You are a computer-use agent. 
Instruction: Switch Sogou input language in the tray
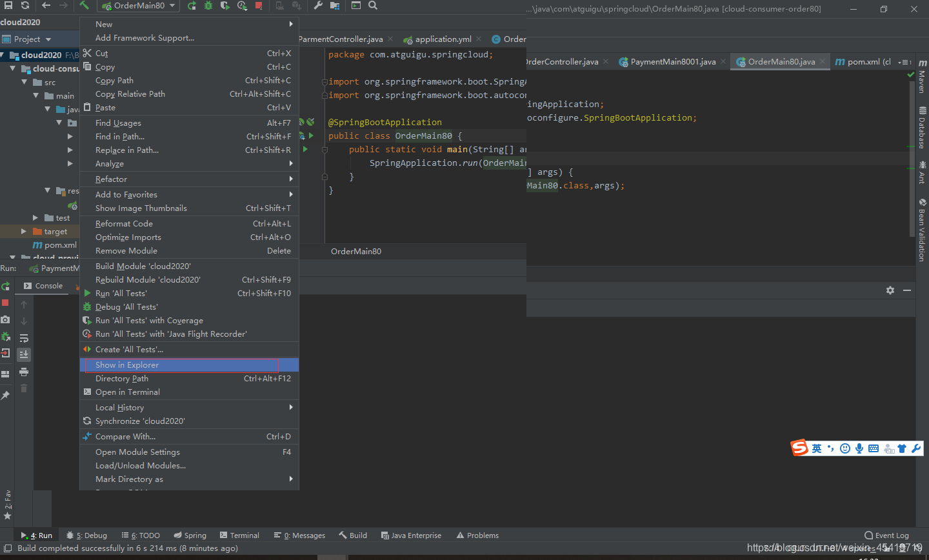[817, 448]
